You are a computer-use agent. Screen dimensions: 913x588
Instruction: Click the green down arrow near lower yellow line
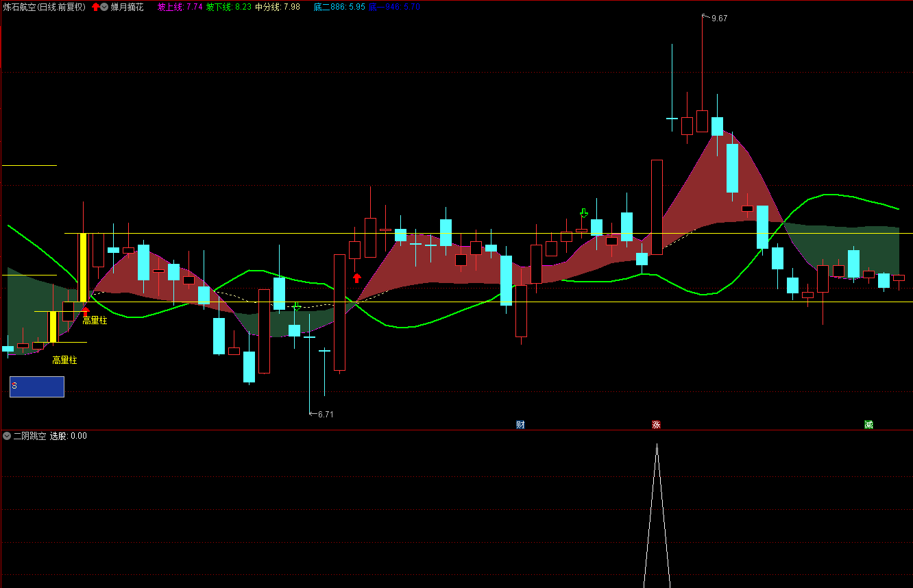click(296, 306)
